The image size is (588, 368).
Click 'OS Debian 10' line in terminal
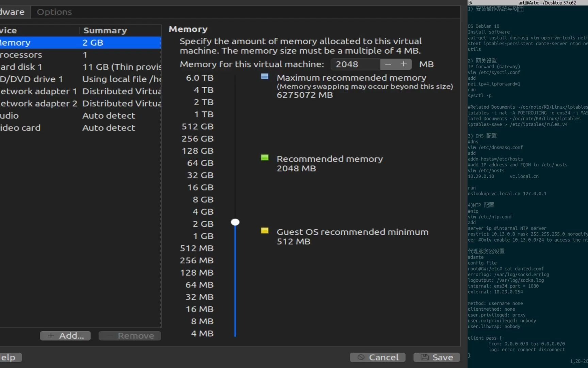pos(484,26)
